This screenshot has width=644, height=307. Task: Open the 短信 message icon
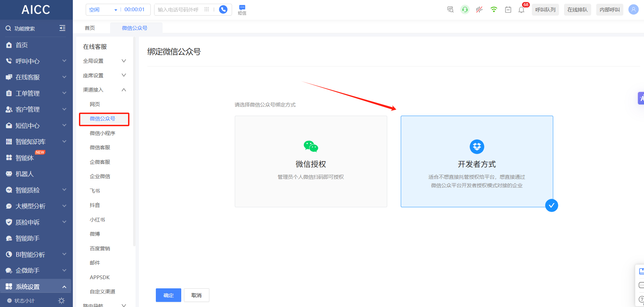242,10
